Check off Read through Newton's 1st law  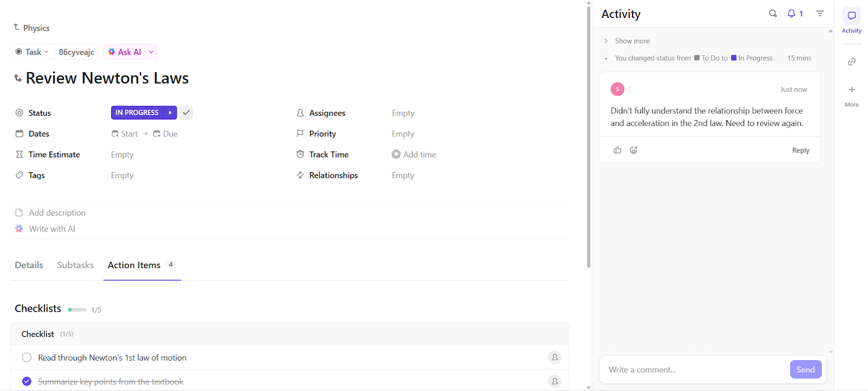click(x=27, y=357)
